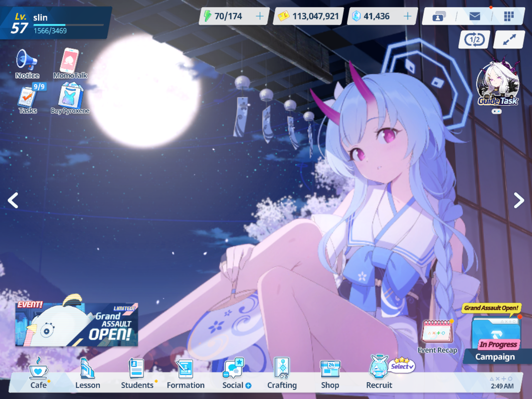Screen dimensions: 532x399
Task: Add energy with the plus button
Action: (x=260, y=16)
